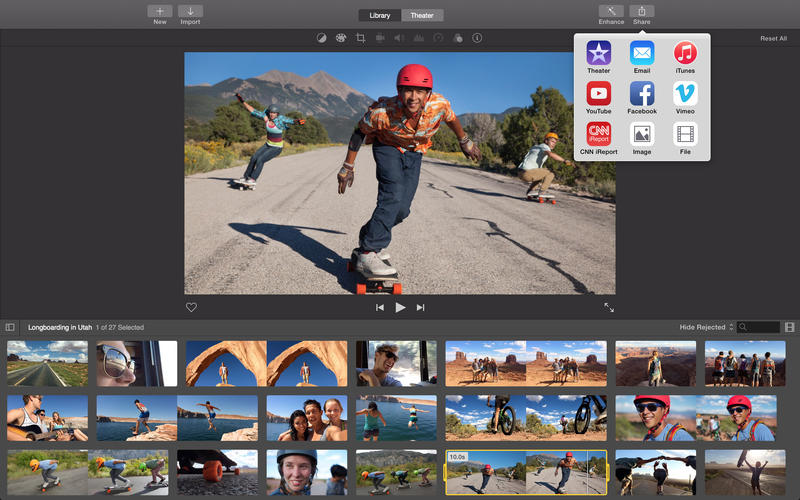Mark the clip as favorite with heart

(192, 308)
